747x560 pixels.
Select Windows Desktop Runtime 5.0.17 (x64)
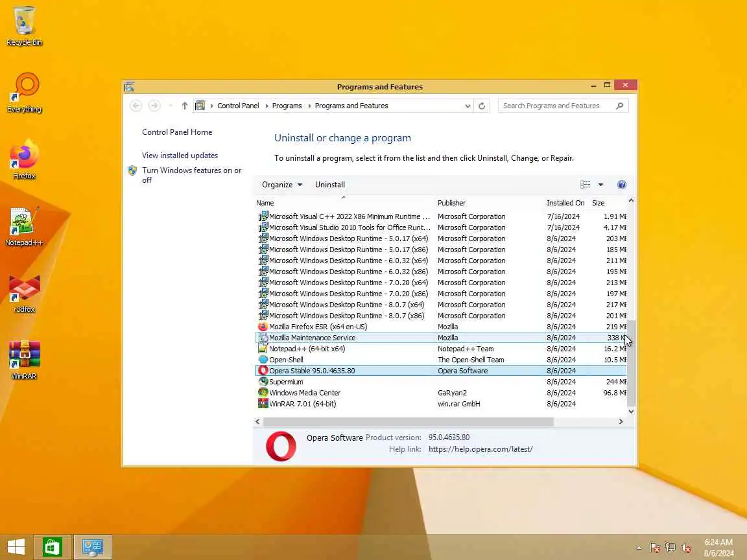[x=441, y=239]
